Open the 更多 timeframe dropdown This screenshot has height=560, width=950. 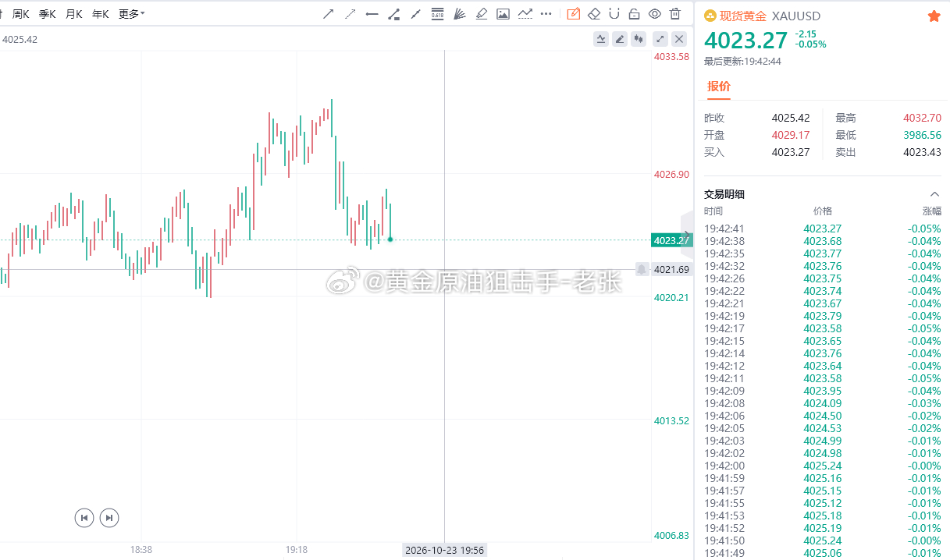pyautogui.click(x=131, y=14)
